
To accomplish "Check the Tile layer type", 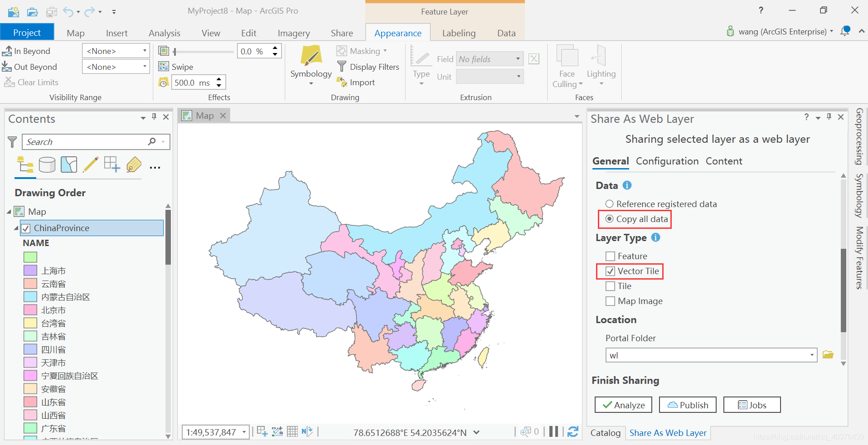I will coord(611,286).
